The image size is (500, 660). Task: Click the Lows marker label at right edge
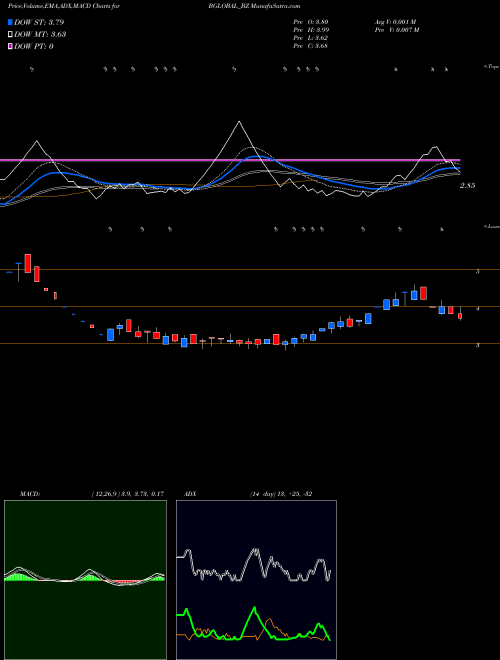[492, 226]
